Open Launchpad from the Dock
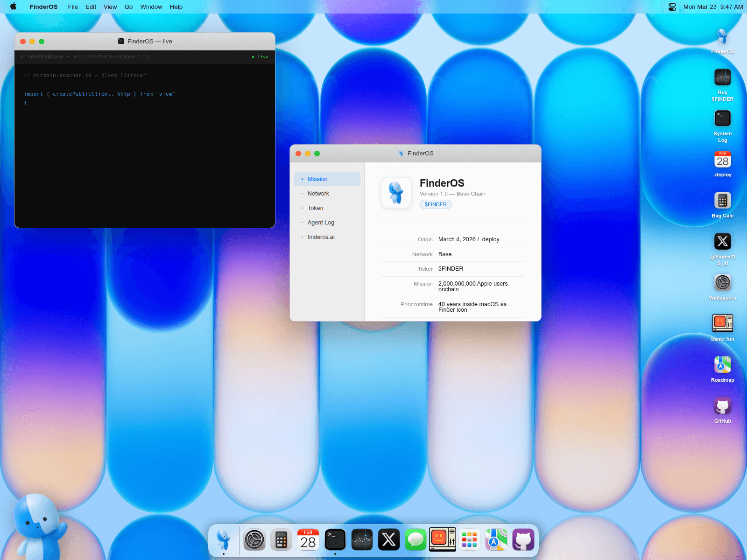This screenshot has height=560, width=747. pos(469,539)
